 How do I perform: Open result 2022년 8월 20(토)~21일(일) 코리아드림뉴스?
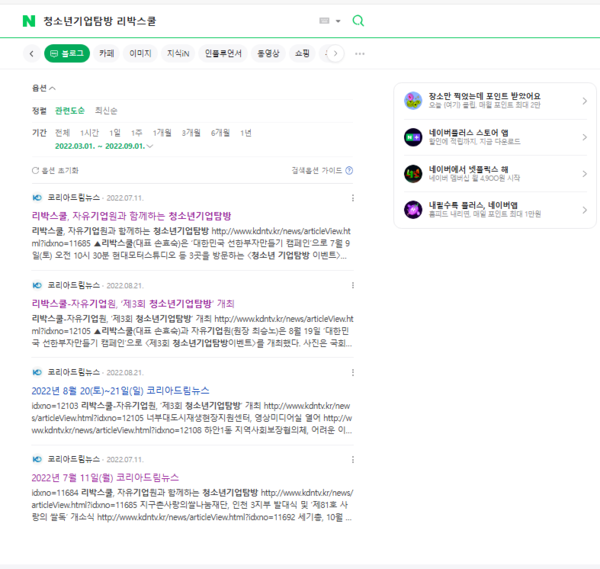pos(120,391)
